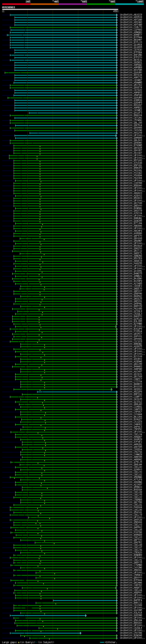Open hit UniRef100_A7KCX4
The width and height of the screenshot is (146, 644).
[131, 214]
